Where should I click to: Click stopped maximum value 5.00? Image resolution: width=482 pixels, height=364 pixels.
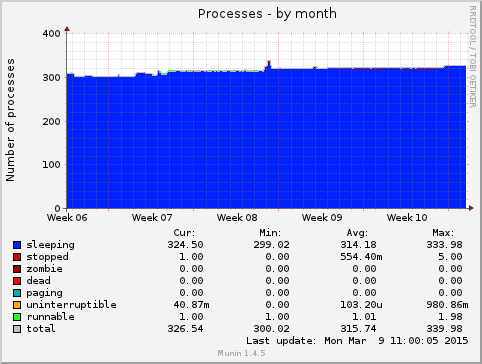(450, 257)
